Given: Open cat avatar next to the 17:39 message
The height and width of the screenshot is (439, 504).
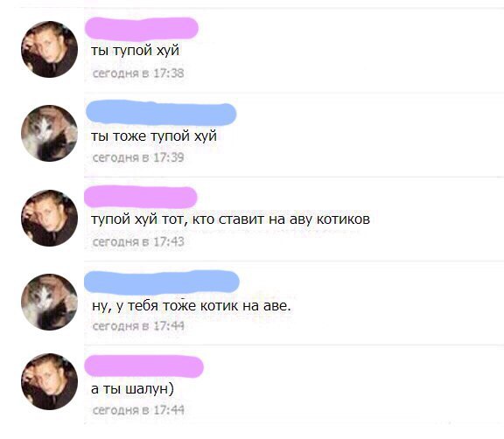Looking at the screenshot, I should click(x=50, y=133).
